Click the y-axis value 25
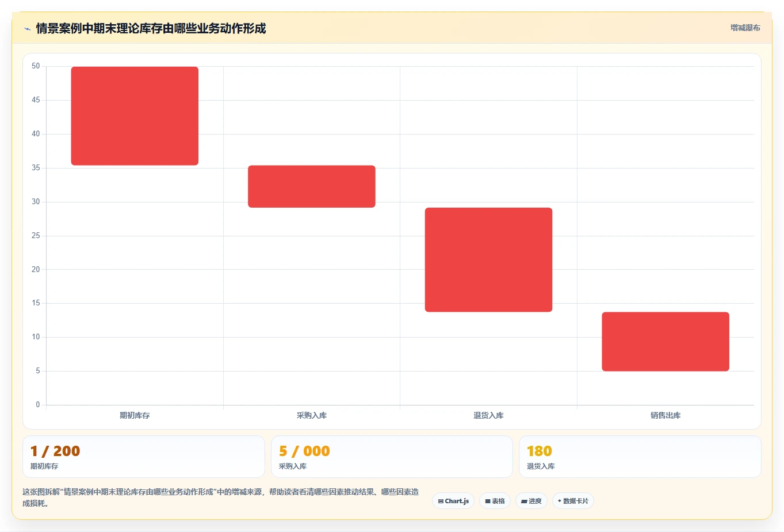Viewport: 784px width, 532px height. (x=36, y=235)
